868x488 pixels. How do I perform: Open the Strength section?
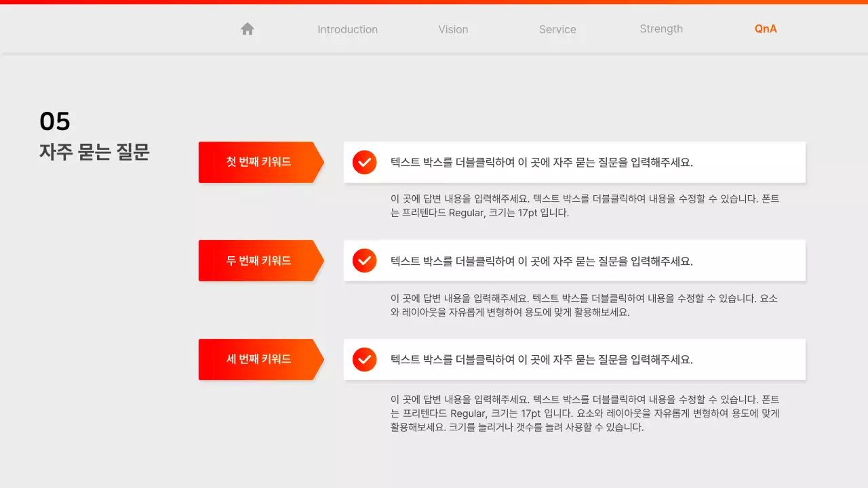click(661, 28)
